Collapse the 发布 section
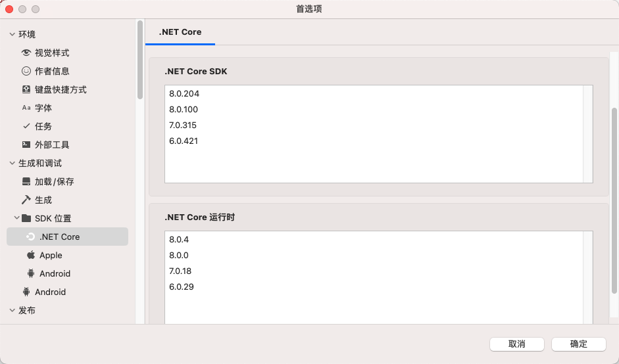 [12, 310]
